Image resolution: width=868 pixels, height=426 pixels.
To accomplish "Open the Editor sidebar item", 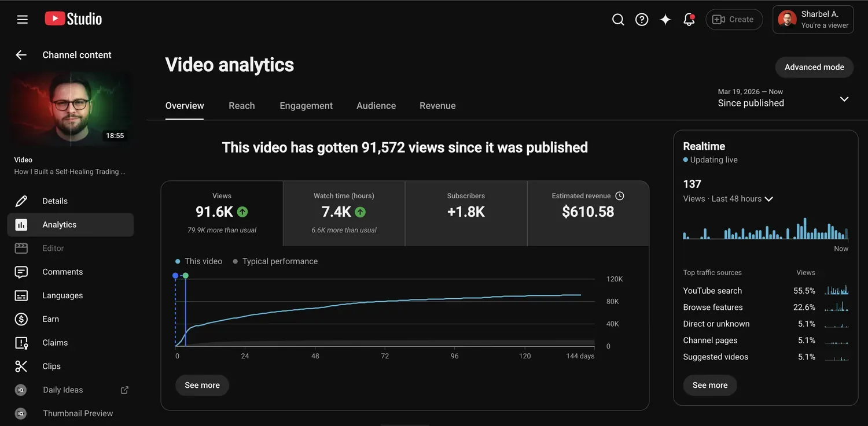I will [71, 249].
